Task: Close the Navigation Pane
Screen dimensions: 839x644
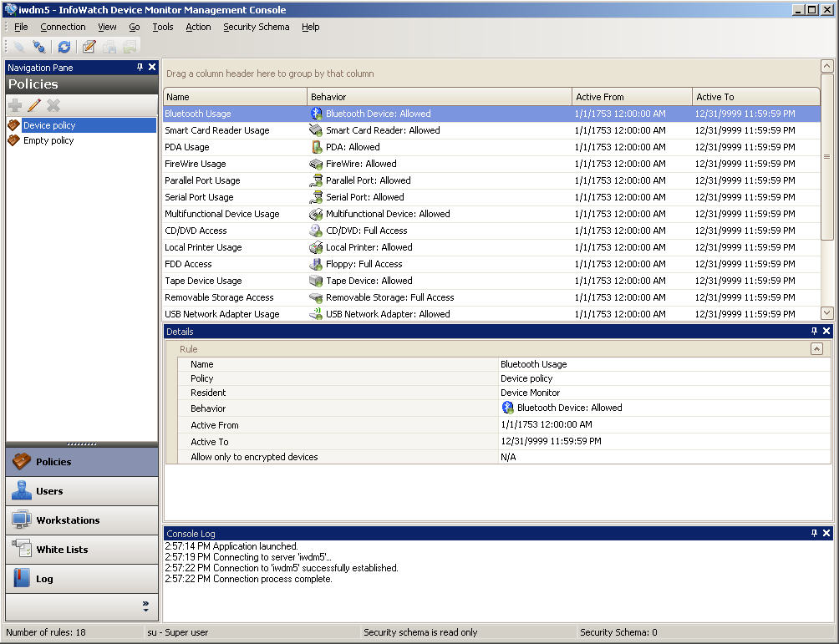Action: (152, 67)
